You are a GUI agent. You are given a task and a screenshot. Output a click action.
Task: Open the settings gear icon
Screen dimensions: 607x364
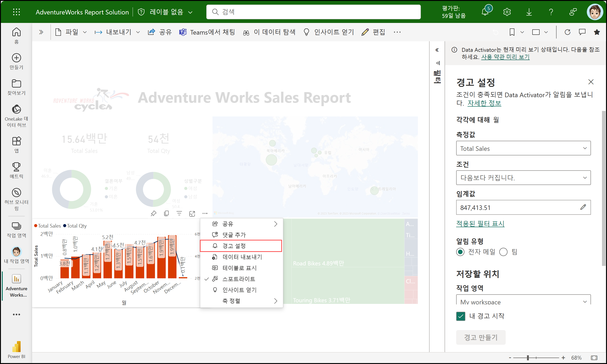pyautogui.click(x=507, y=12)
